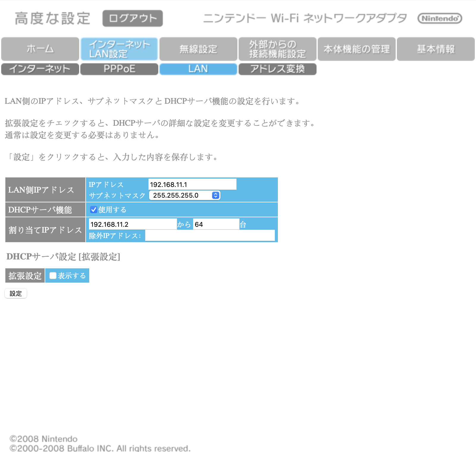
Task: Select the LAN sub-tab
Action: pyautogui.click(x=198, y=69)
